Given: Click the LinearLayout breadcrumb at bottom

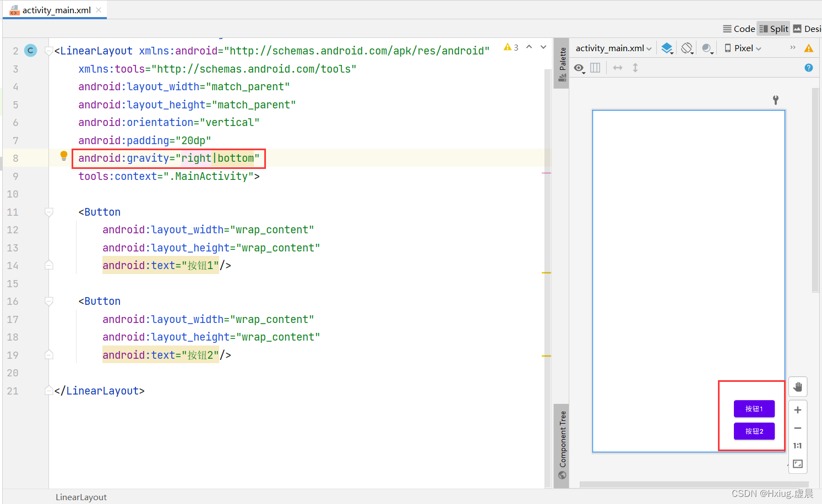Looking at the screenshot, I should pos(81,497).
